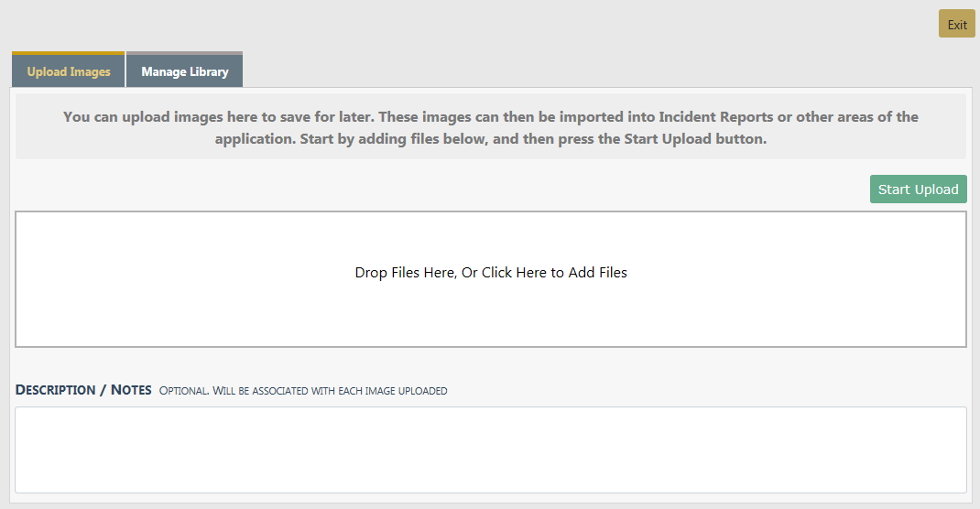Click inside the empty description textarea

coord(490,449)
